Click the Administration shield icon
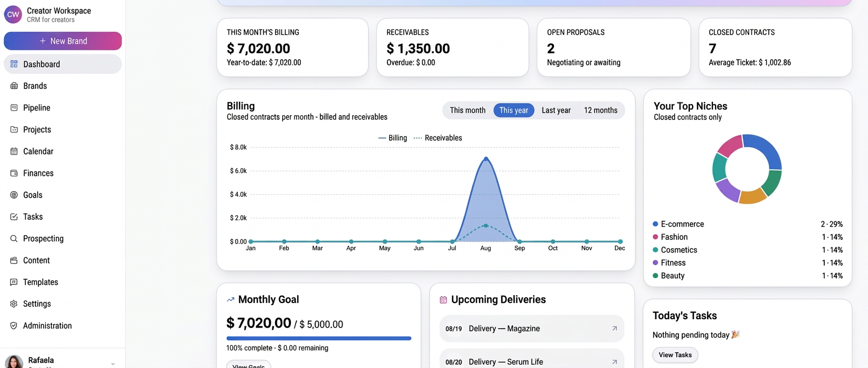The width and height of the screenshot is (868, 368). pos(14,326)
